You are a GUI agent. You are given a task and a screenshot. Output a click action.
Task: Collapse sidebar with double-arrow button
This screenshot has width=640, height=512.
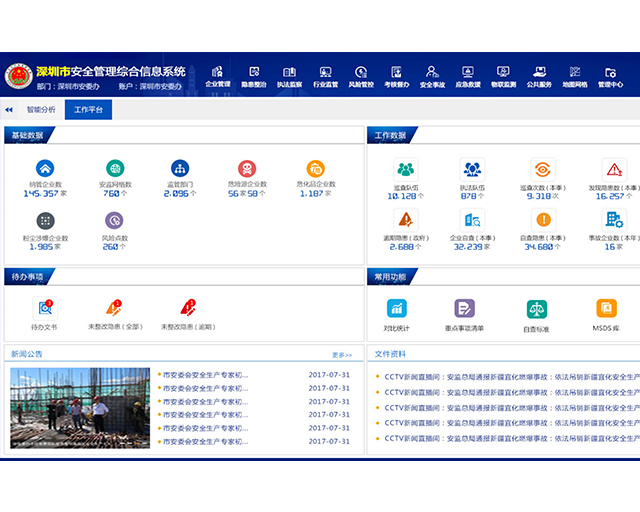point(9,110)
